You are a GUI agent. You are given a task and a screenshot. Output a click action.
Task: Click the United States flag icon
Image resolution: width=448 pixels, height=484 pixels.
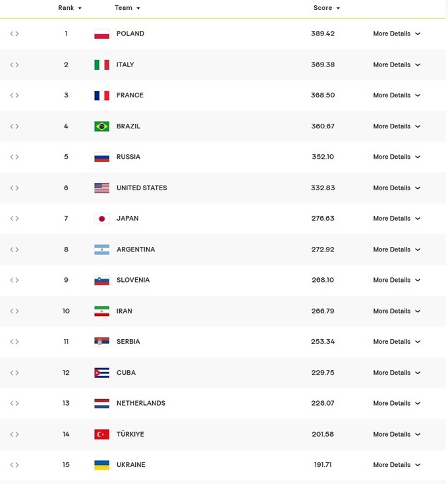tap(101, 188)
